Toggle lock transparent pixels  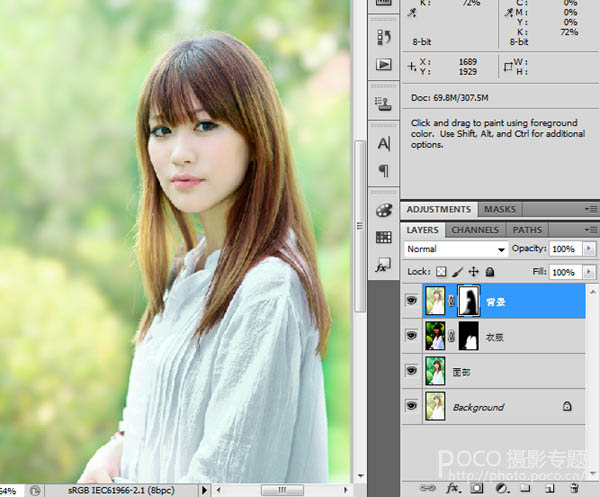pyautogui.click(x=441, y=272)
